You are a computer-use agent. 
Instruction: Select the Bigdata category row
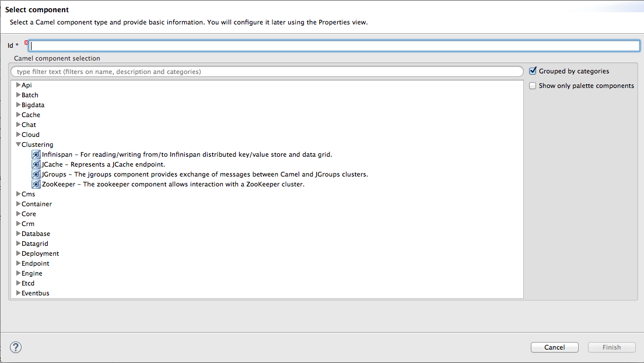33,105
